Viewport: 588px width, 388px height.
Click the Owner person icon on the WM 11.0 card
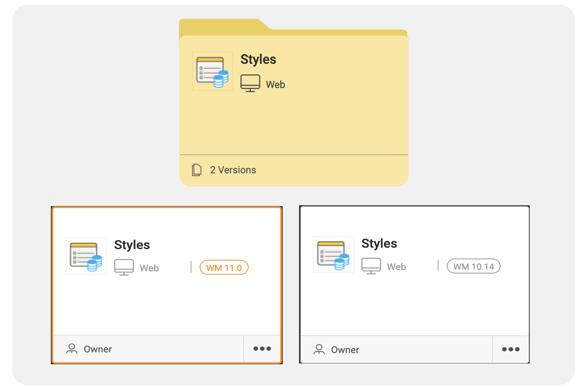point(72,349)
